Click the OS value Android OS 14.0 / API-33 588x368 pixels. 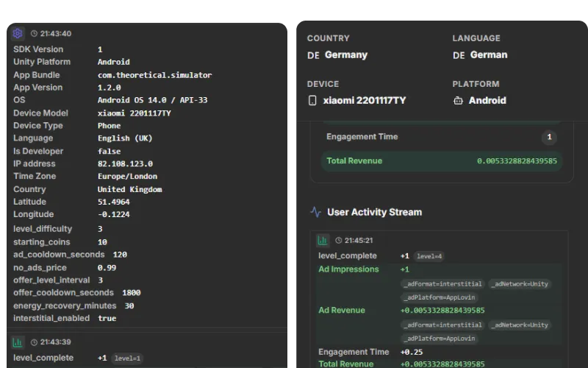(152, 100)
